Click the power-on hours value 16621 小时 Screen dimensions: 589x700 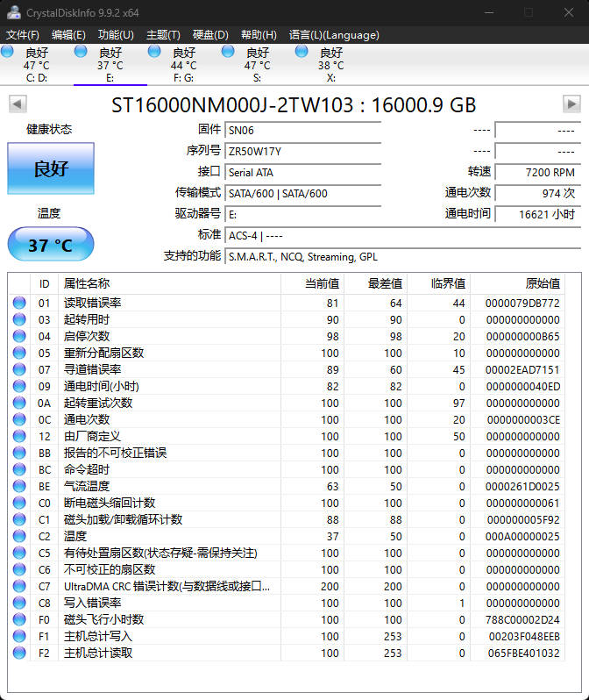(538, 214)
